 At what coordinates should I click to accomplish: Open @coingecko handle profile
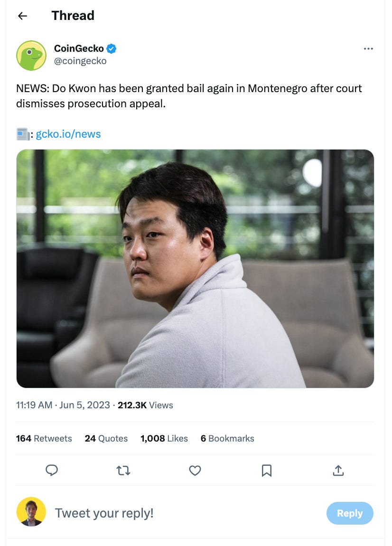point(80,61)
